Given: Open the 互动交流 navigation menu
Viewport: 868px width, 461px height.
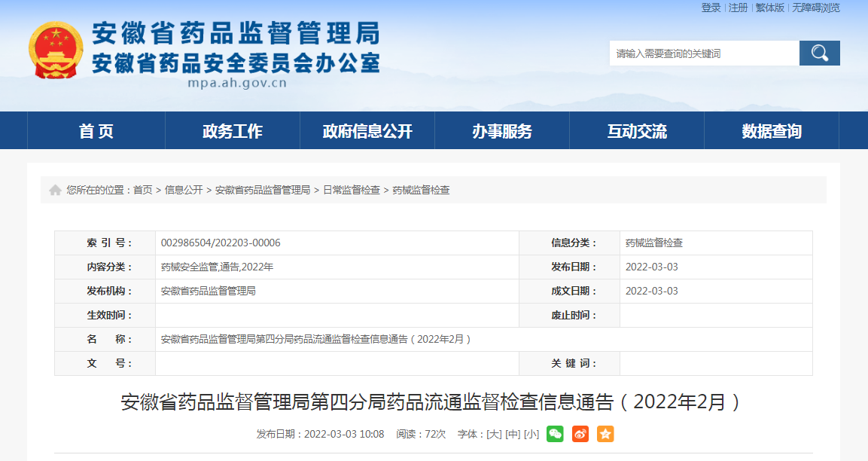Looking at the screenshot, I should (x=637, y=131).
